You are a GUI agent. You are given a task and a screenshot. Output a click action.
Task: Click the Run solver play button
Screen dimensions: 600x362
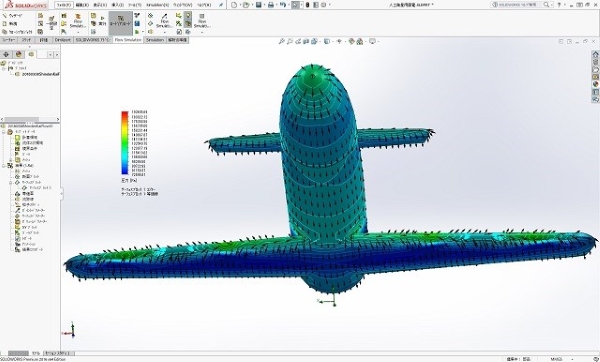[x=102, y=21]
